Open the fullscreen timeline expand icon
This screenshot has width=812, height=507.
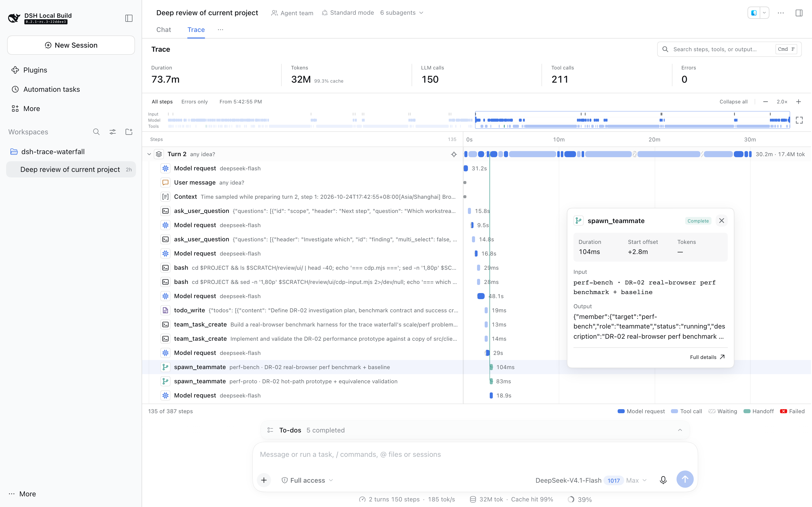pos(799,120)
